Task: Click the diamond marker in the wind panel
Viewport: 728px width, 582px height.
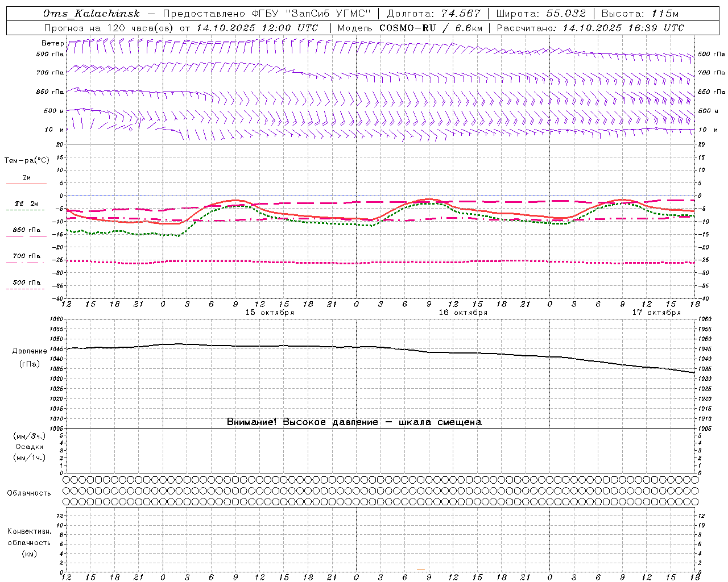Action: coord(130,129)
